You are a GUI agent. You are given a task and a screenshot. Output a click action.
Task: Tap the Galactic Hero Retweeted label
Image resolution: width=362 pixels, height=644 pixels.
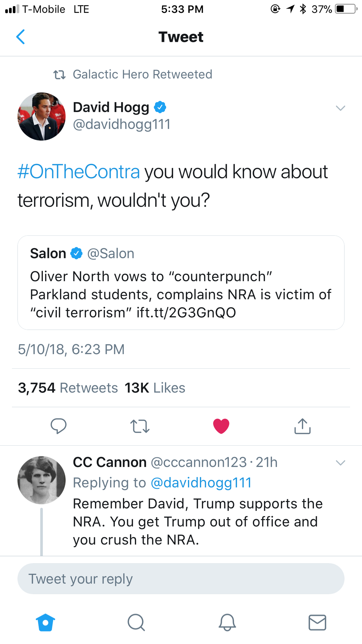click(142, 74)
